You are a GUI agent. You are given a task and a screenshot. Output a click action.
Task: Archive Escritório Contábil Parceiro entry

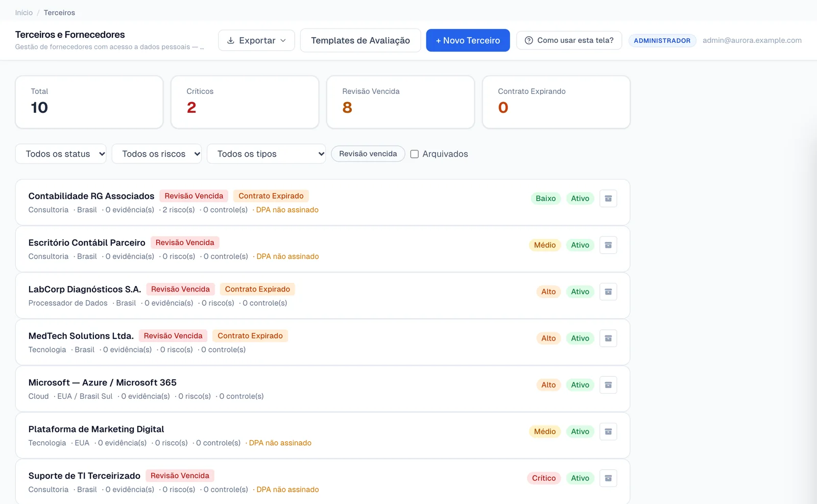pyautogui.click(x=608, y=245)
